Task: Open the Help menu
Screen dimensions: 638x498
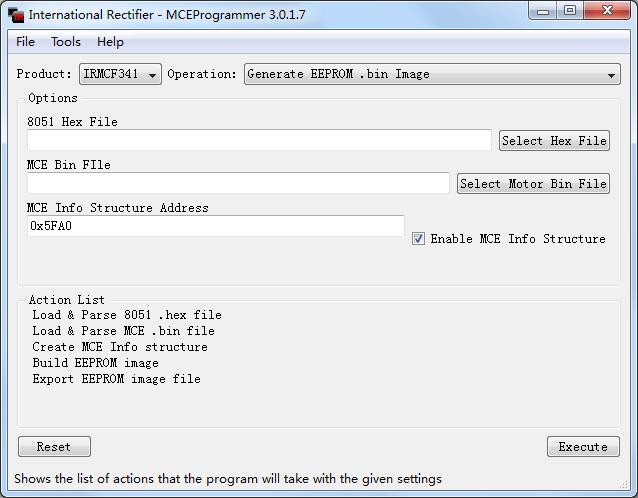Action: point(110,42)
